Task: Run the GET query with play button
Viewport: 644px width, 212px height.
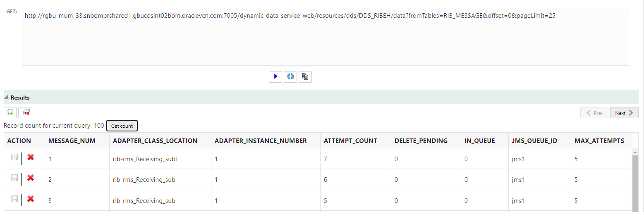Action: pyautogui.click(x=275, y=77)
